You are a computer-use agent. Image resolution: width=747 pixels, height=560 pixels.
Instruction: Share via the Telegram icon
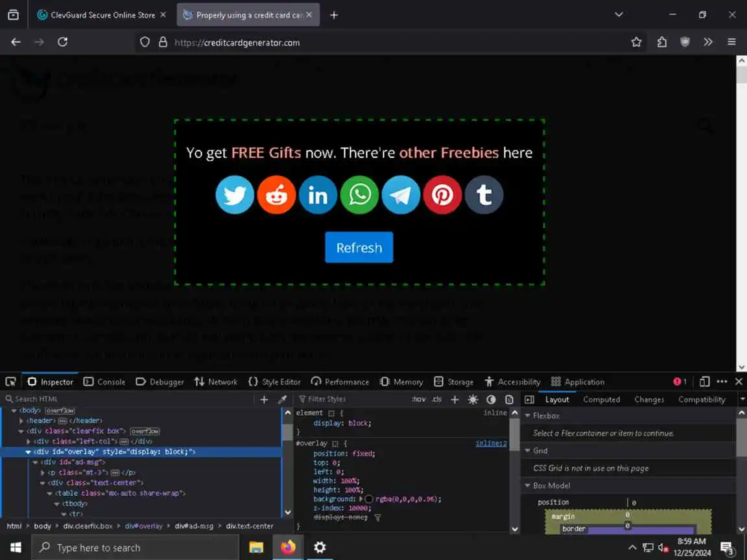pos(401,194)
